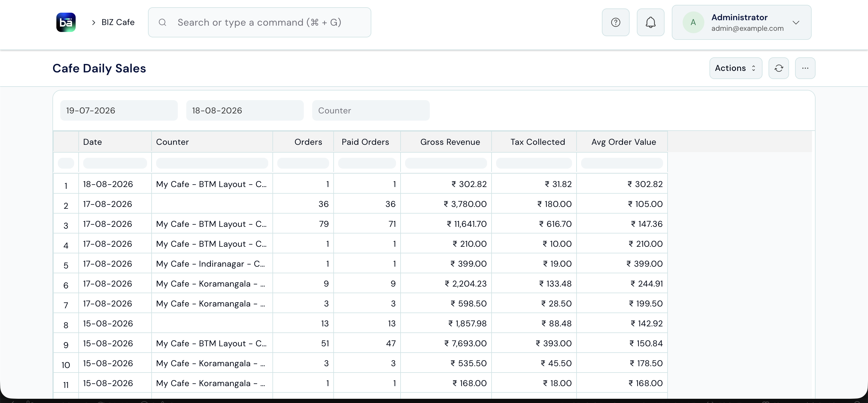Open the BIZ app logo home
Viewport: 868px width, 403px height.
66,22
